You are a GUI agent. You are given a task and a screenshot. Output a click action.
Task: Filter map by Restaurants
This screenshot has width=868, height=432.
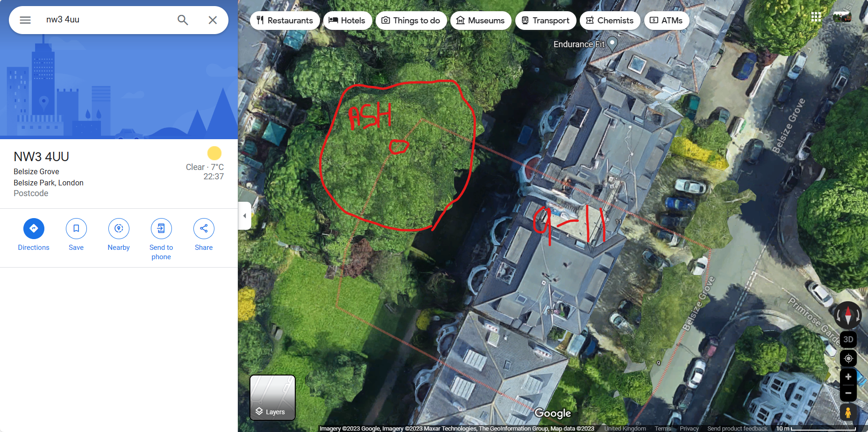[x=285, y=21]
